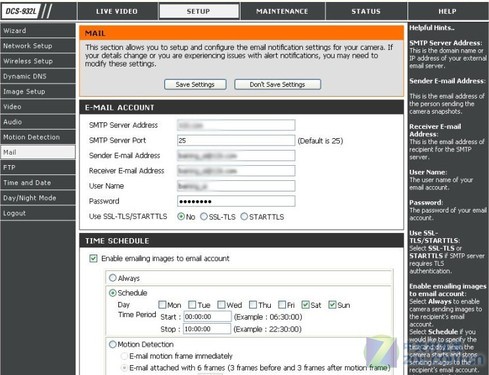489x375 pixels.
Task: Click the Receiver E-mail Address field
Action: (236, 171)
